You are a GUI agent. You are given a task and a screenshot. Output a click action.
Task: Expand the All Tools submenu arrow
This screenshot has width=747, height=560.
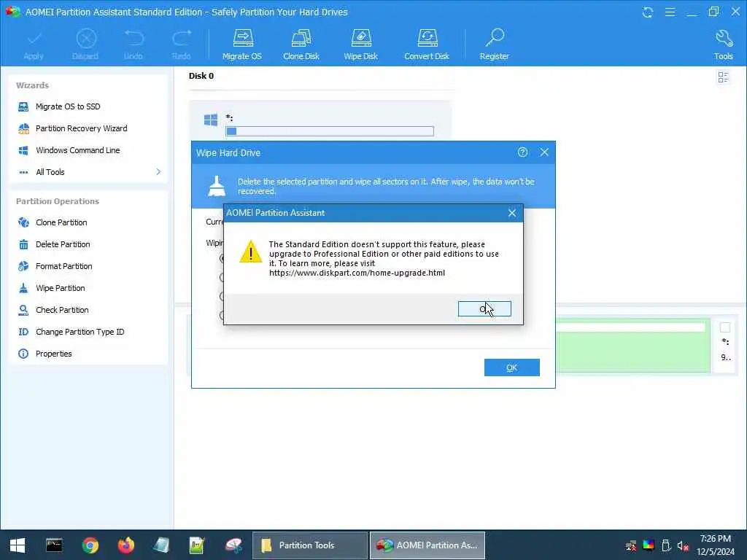pos(158,172)
